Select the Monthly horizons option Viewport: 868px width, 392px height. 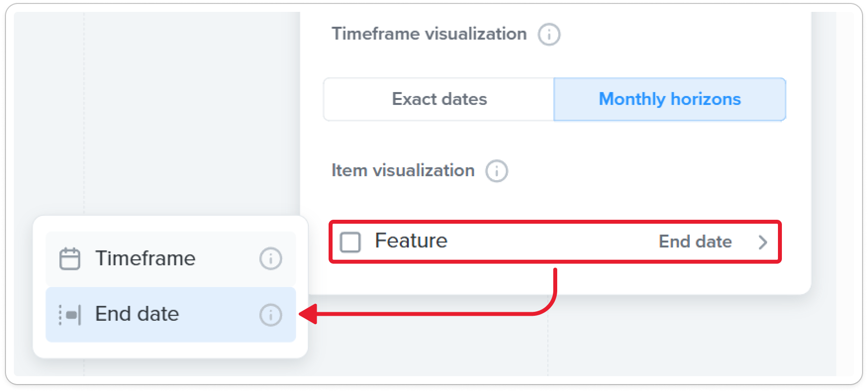coord(670,99)
